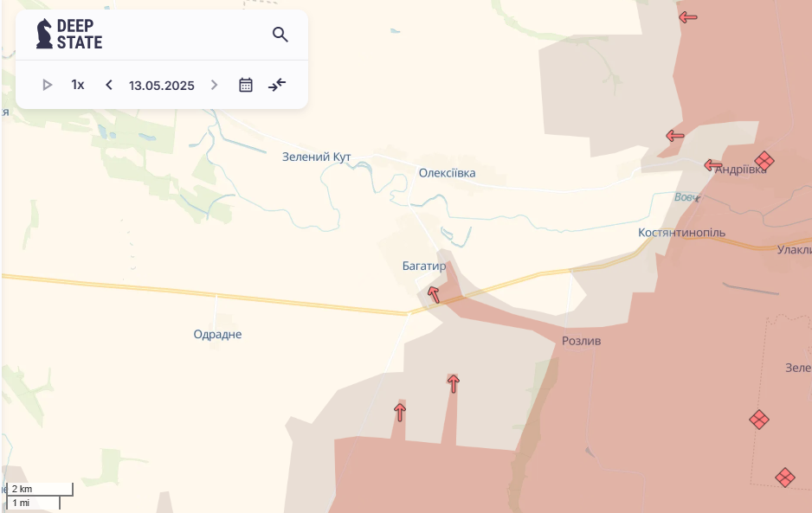The width and height of the screenshot is (812, 513).
Task: Click the Розлив village label
Action: click(x=582, y=341)
